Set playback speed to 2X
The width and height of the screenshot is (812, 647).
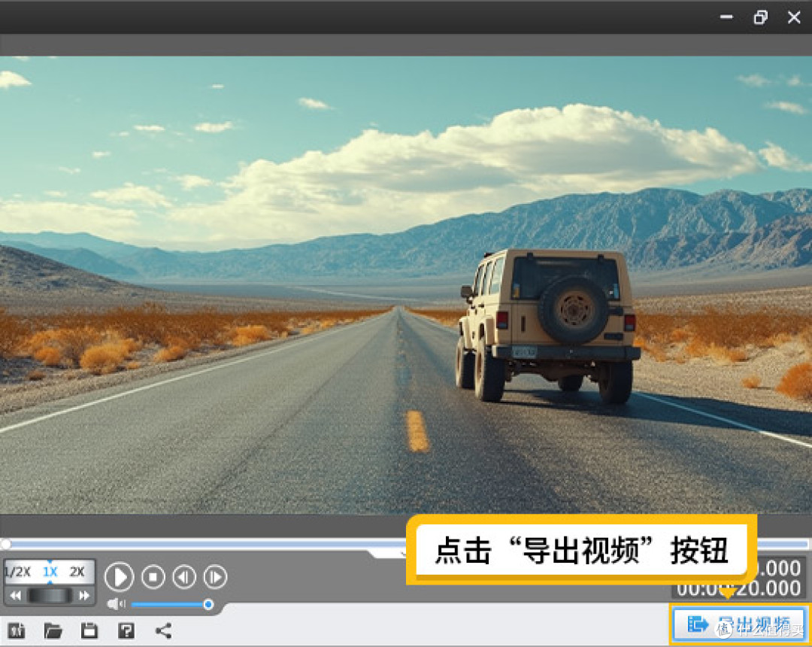[77, 572]
